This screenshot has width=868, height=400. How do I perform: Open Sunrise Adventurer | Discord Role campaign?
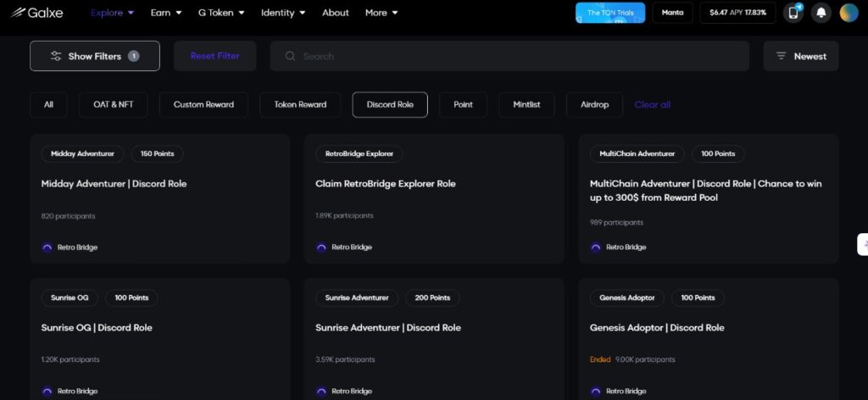tap(388, 327)
